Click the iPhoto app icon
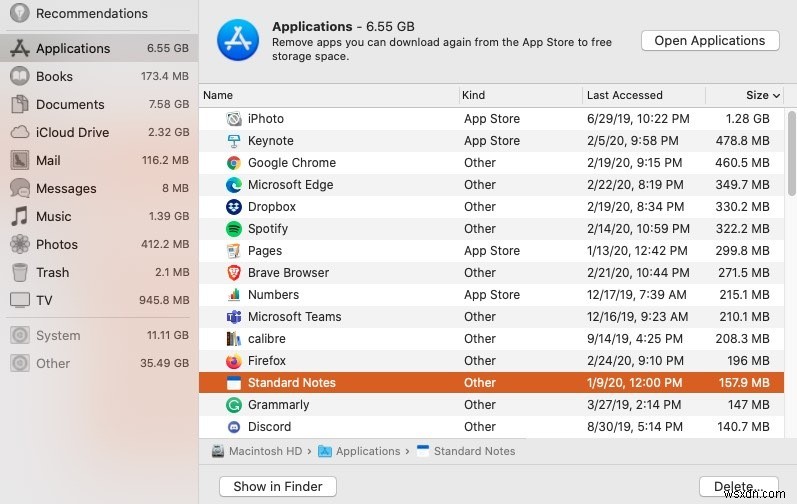The image size is (797, 504). 234,119
